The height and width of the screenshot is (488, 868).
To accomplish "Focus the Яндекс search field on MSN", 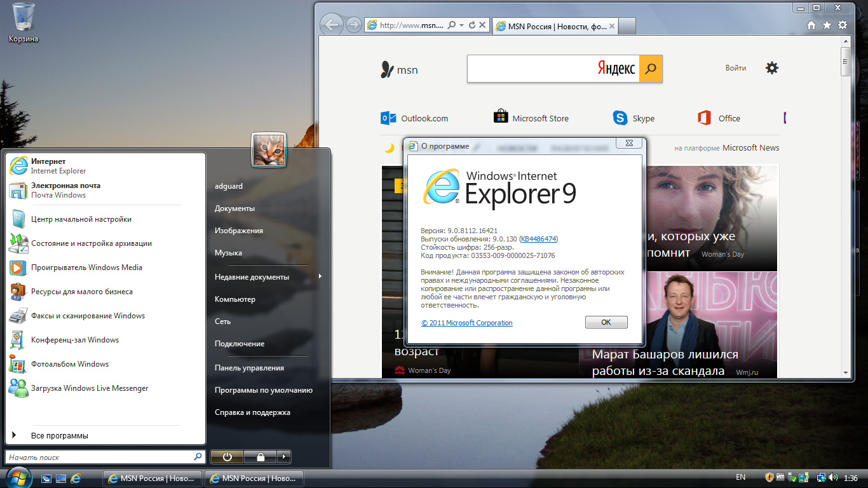I will point(553,69).
